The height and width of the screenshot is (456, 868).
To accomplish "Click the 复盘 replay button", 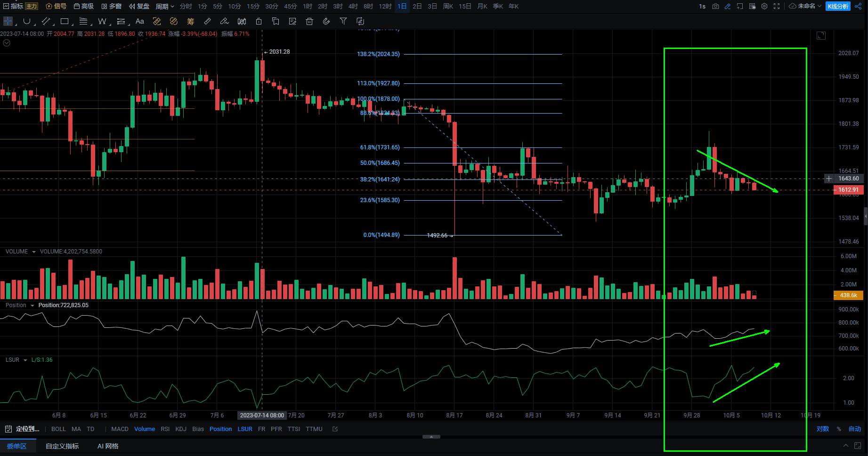I will click(x=139, y=6).
